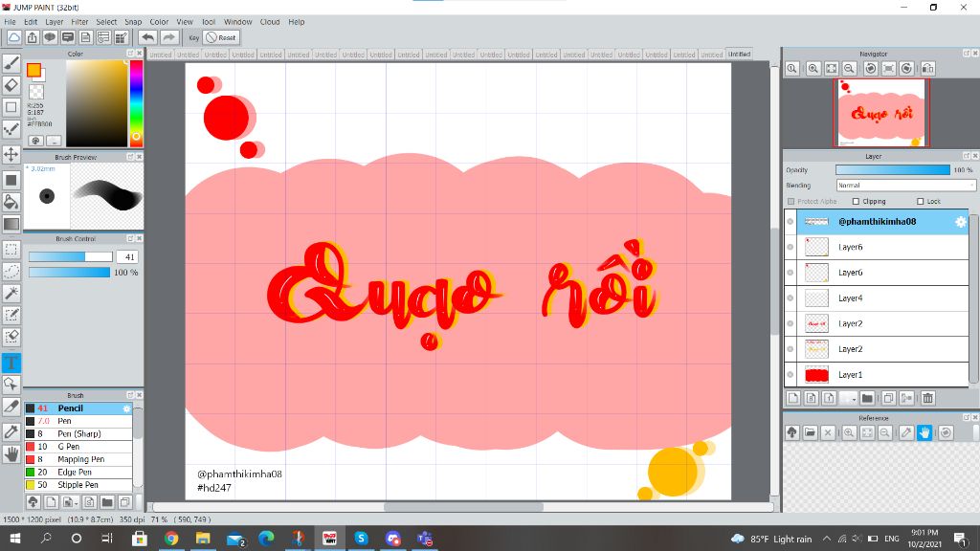This screenshot has height=551, width=980.
Task: Pick the Reference panel eyedropper
Action: pos(906,432)
